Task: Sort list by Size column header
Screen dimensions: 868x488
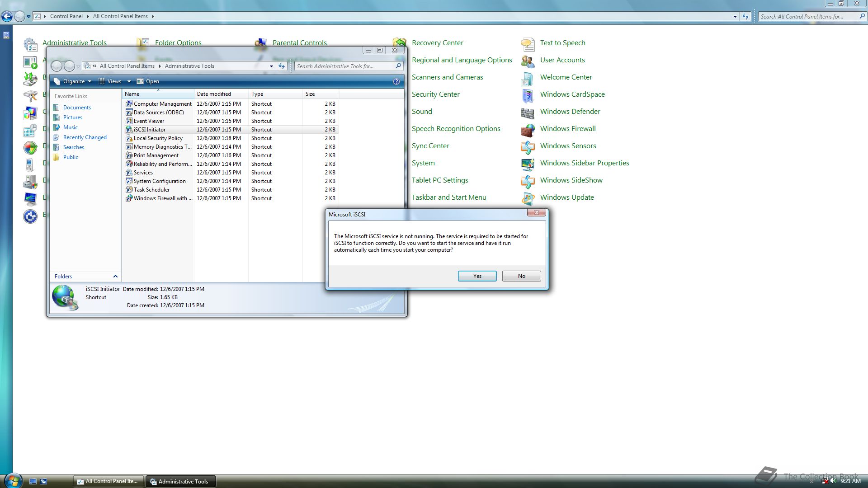Action: (321, 94)
